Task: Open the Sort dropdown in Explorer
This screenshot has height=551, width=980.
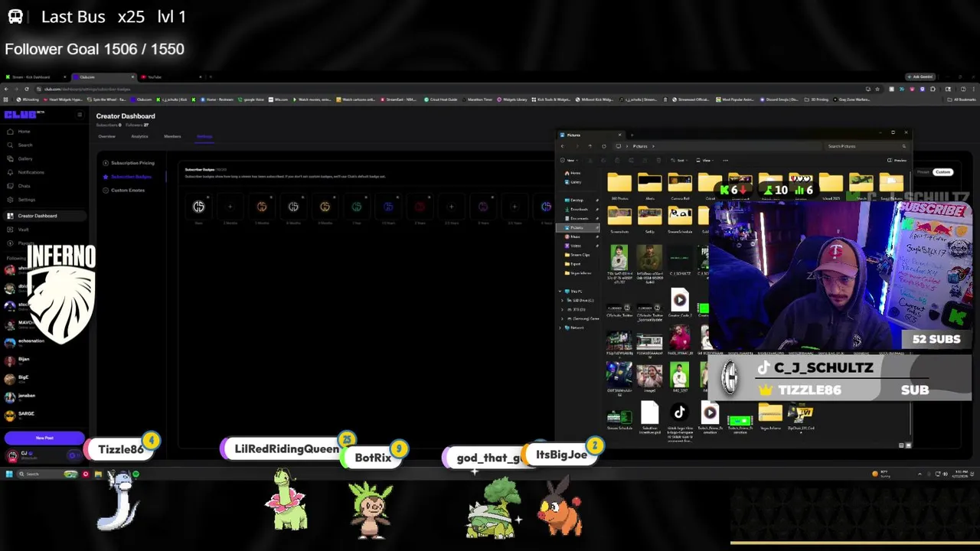Action: point(681,161)
